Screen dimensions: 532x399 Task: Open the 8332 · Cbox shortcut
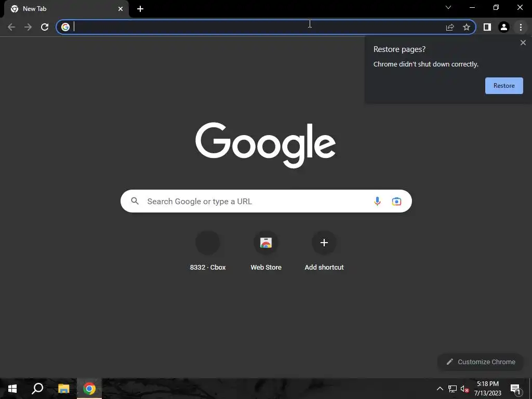tap(208, 250)
